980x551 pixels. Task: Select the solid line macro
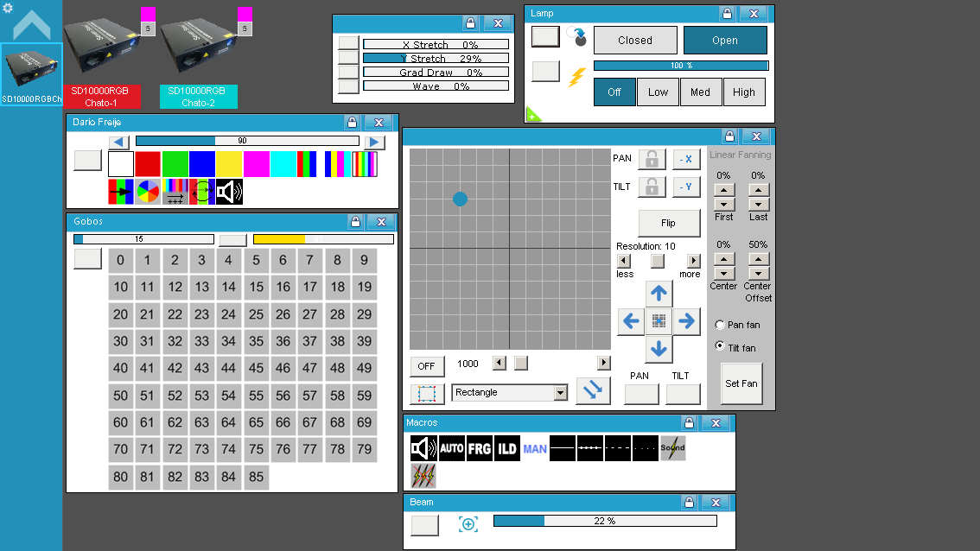[x=563, y=448]
